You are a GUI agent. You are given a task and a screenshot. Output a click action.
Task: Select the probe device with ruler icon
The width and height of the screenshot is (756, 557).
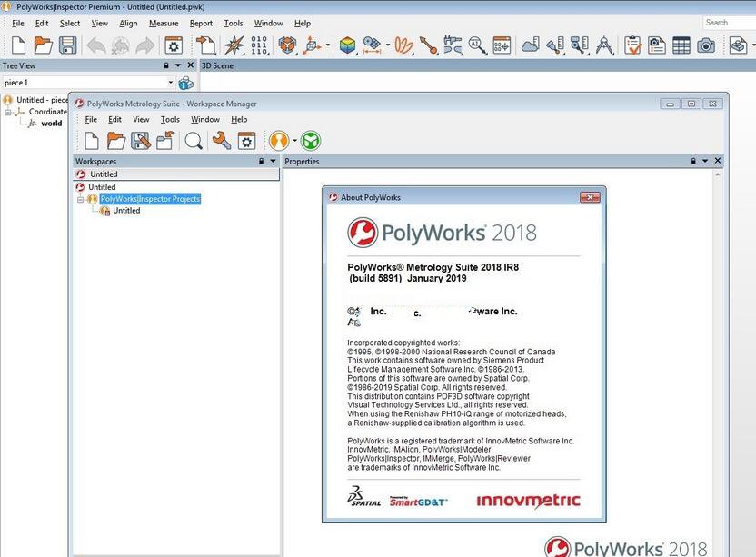(555, 45)
